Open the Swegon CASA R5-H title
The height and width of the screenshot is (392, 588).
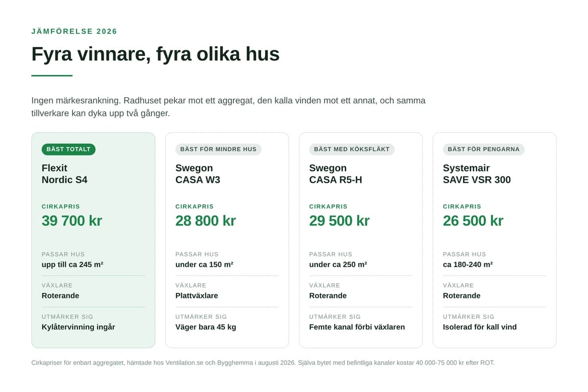pyautogui.click(x=336, y=174)
